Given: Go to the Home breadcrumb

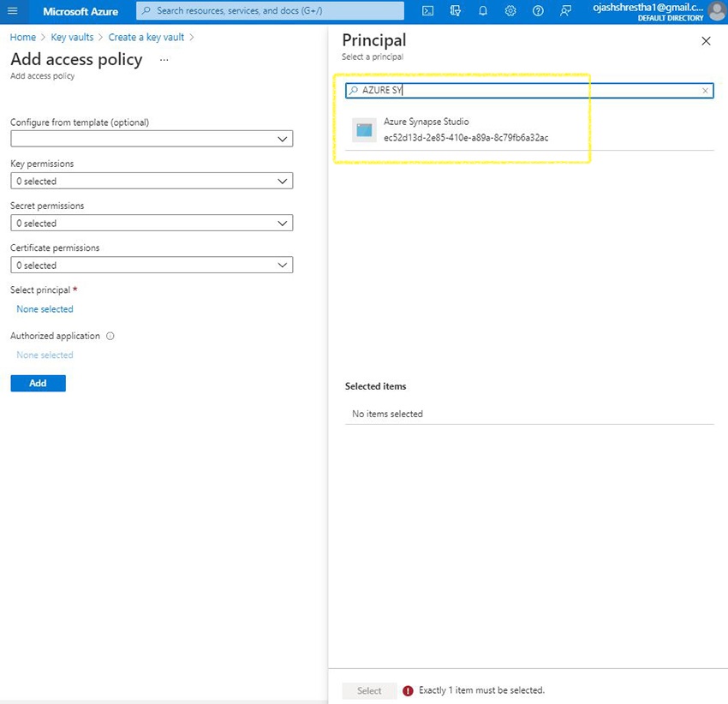Looking at the screenshot, I should click(x=23, y=37).
